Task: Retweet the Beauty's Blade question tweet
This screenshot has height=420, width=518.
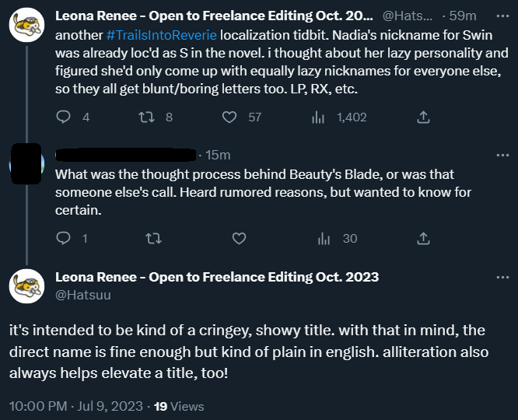Action: click(x=154, y=238)
